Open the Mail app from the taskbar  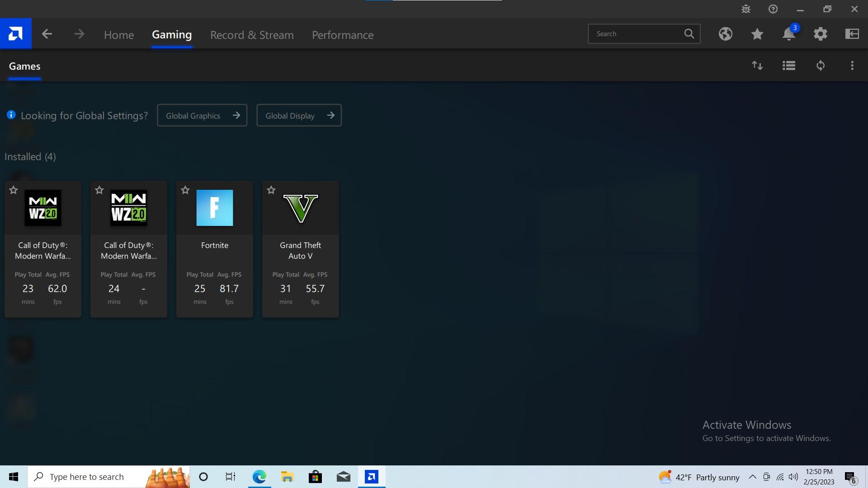pyautogui.click(x=344, y=477)
